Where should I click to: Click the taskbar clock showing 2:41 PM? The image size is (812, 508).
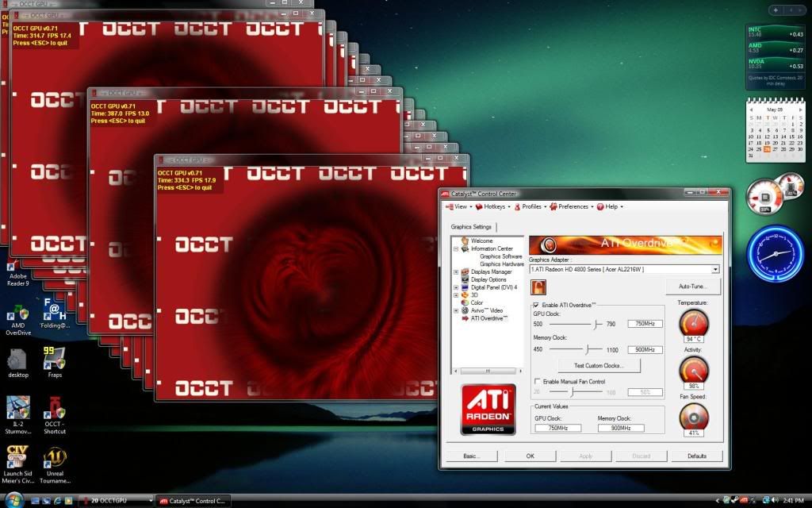click(x=793, y=501)
